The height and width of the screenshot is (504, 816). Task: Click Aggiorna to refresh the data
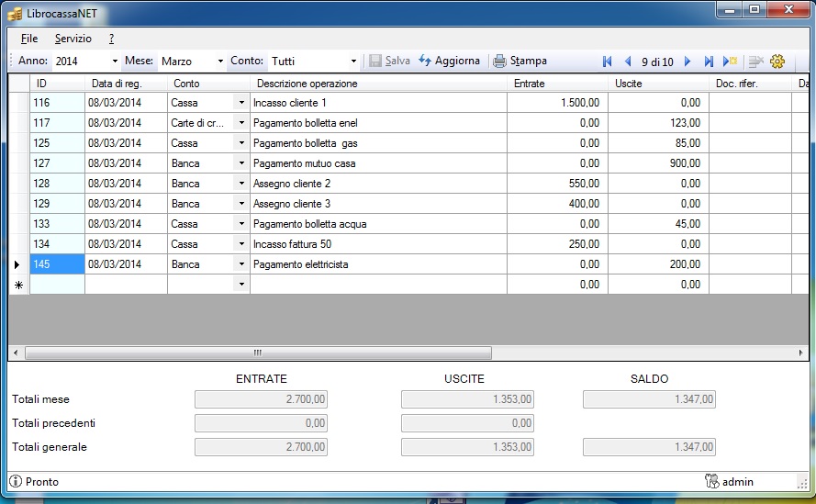pos(449,61)
